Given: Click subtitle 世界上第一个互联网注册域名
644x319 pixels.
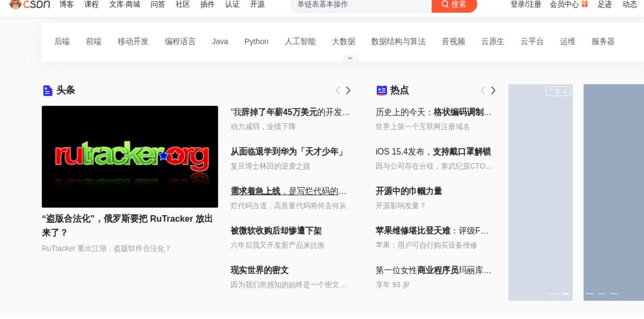Looking at the screenshot, I should [x=422, y=127].
